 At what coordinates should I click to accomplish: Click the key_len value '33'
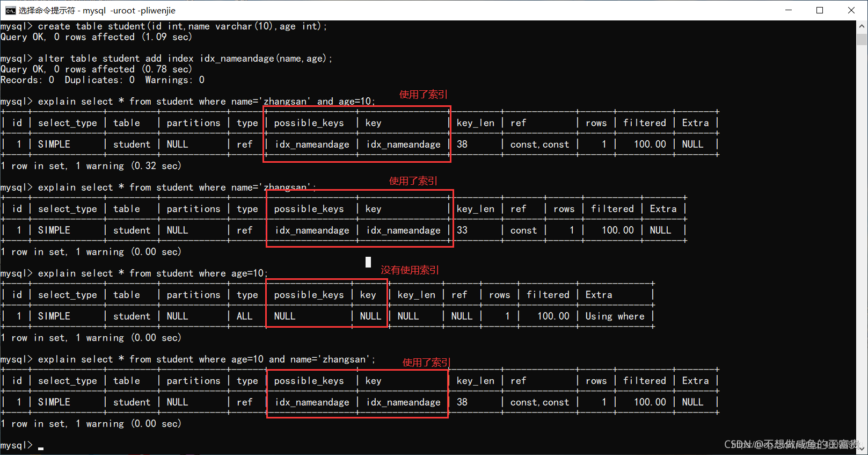point(462,230)
